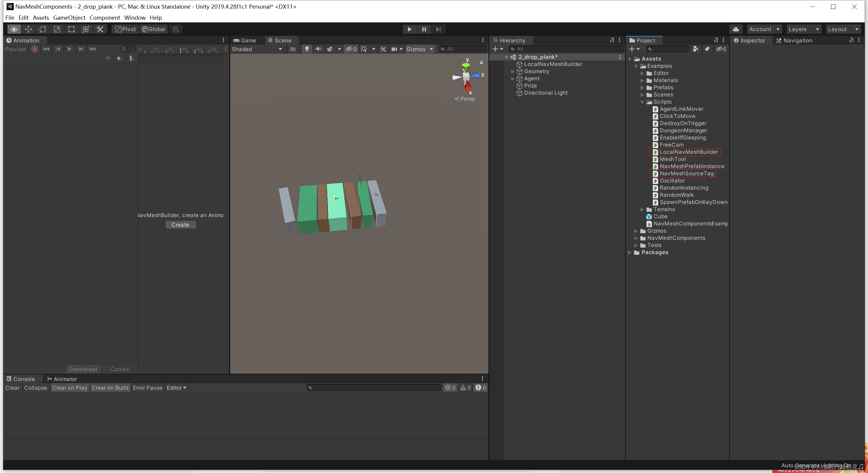The width and height of the screenshot is (868, 473).
Task: Click Clear in the Console toolbar
Action: coord(12,388)
